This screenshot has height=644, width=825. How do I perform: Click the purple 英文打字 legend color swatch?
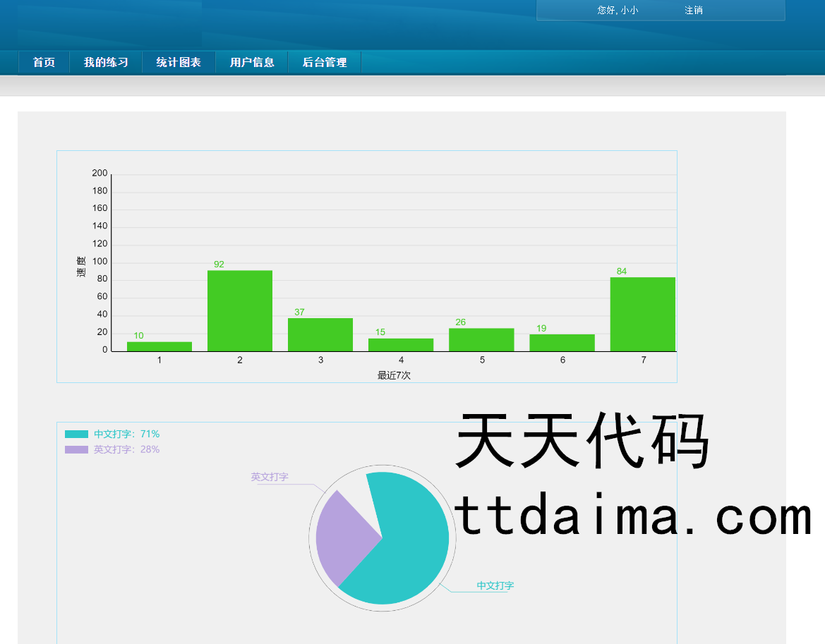76,450
